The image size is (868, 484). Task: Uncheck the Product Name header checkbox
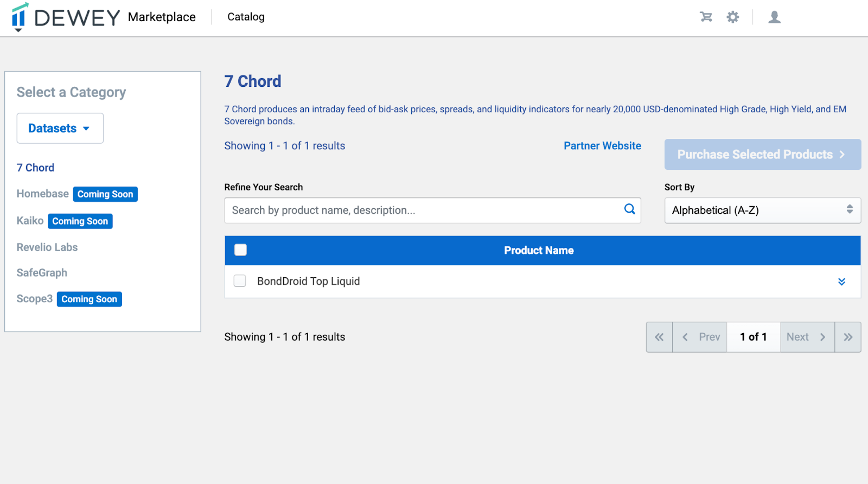[239, 250]
